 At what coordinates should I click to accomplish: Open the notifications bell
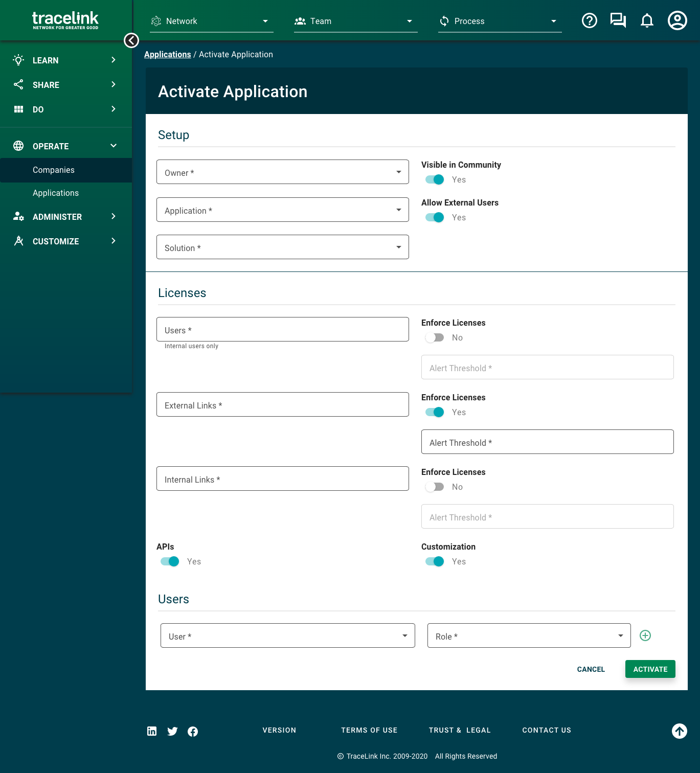click(647, 20)
